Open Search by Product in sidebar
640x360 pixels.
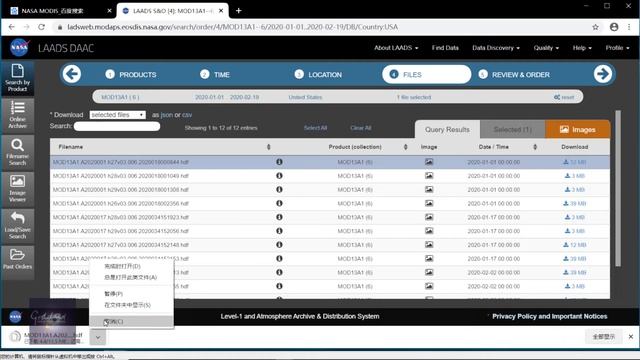point(18,78)
